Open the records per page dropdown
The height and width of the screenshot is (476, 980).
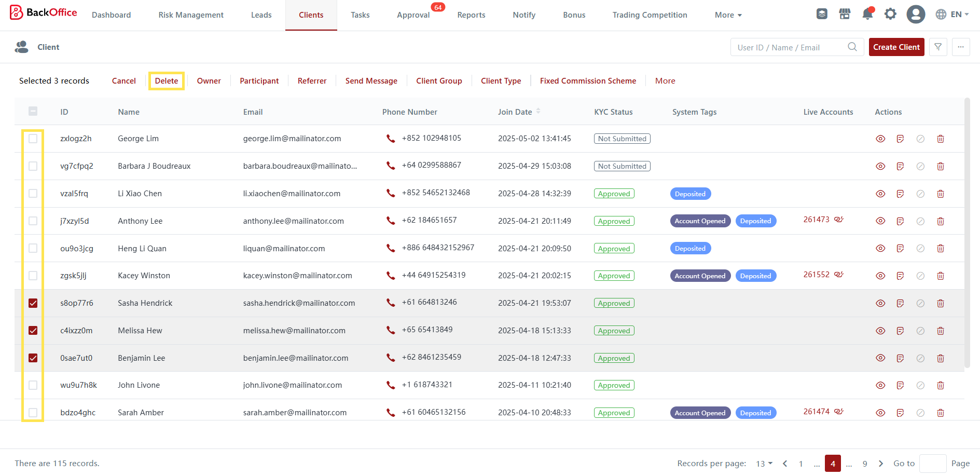(764, 464)
